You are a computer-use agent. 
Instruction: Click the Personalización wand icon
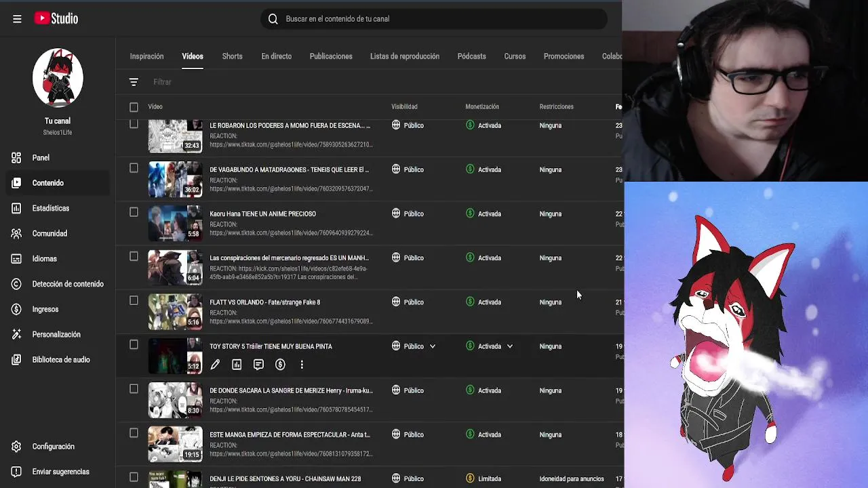coord(16,334)
